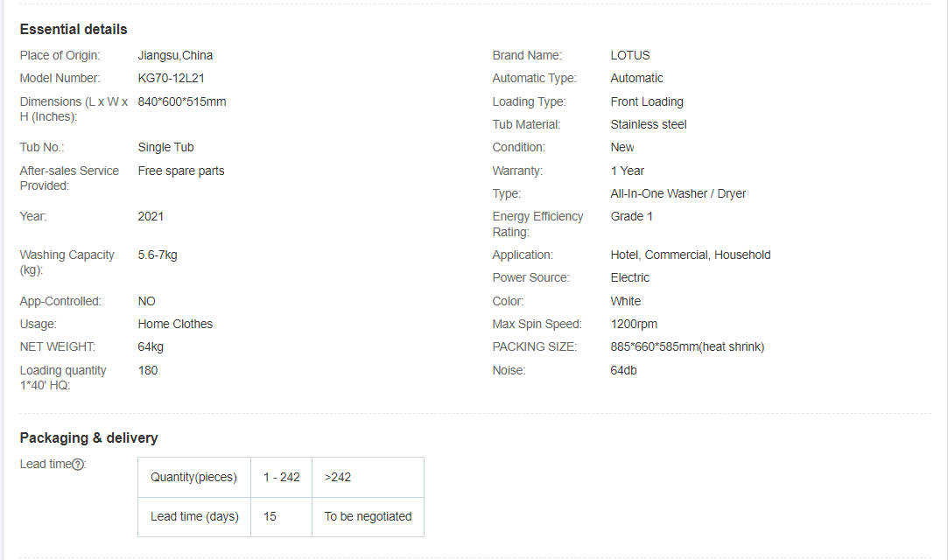Click the 840*600*515mm dimensions value
The image size is (948, 560).
pos(182,101)
